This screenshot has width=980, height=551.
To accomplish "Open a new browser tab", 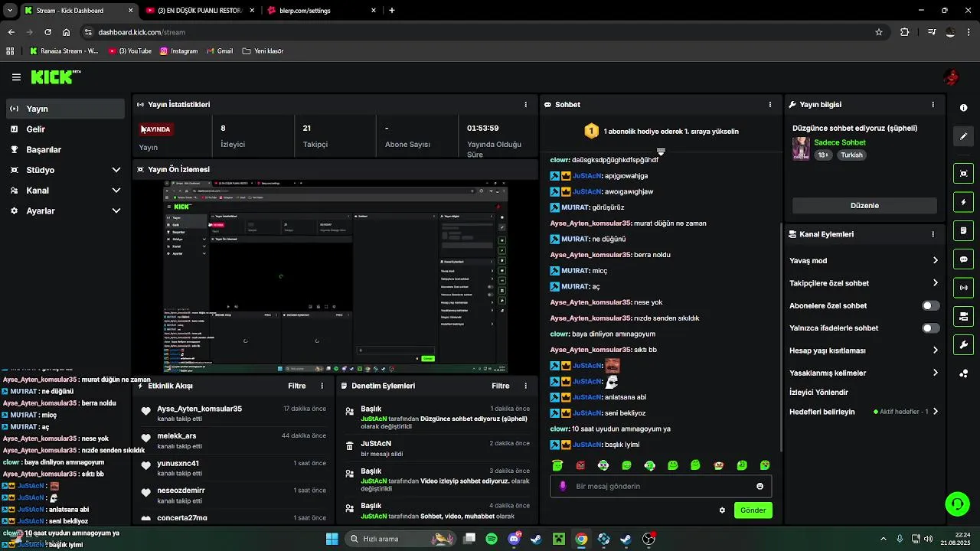I will tap(392, 11).
